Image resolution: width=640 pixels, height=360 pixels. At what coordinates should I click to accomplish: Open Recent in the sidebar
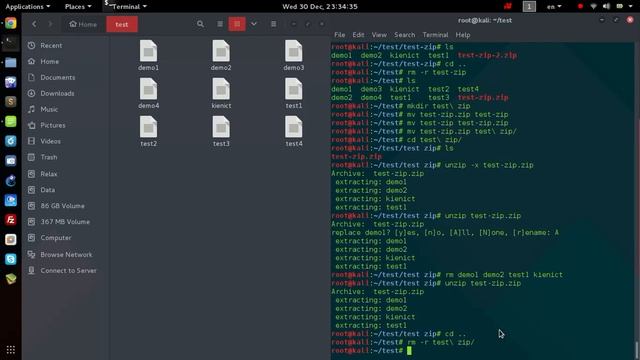(x=51, y=45)
